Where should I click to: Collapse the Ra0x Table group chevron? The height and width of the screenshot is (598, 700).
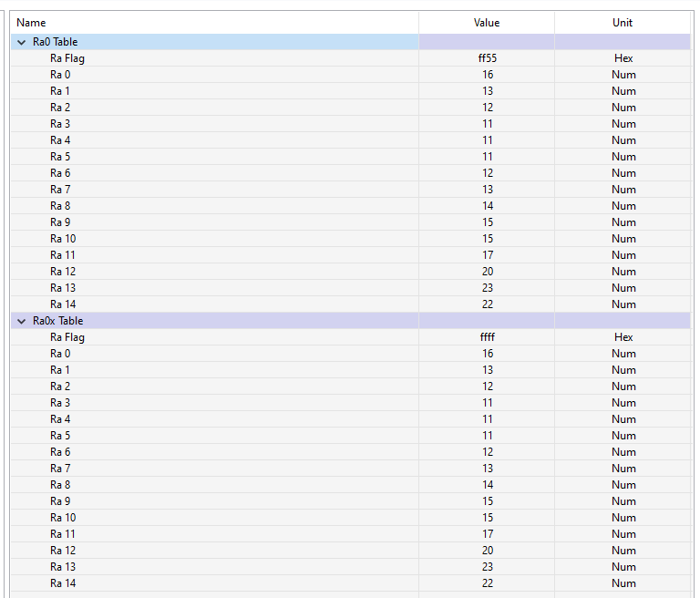22,321
